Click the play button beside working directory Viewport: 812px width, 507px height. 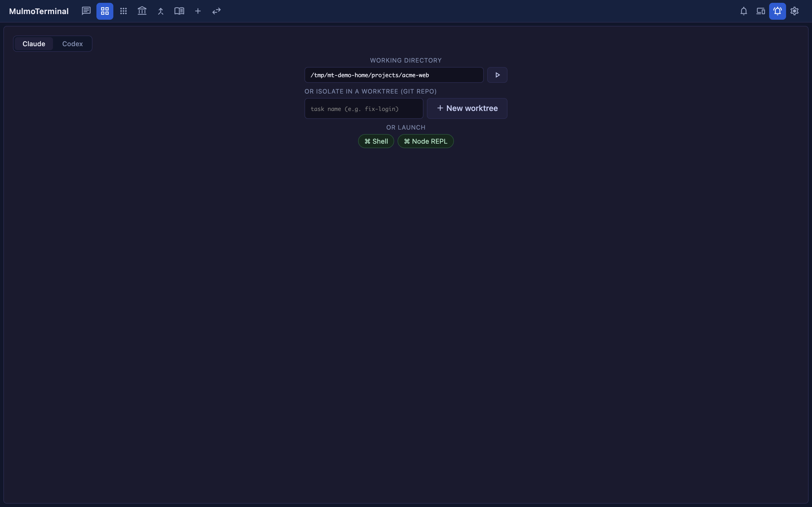point(497,75)
